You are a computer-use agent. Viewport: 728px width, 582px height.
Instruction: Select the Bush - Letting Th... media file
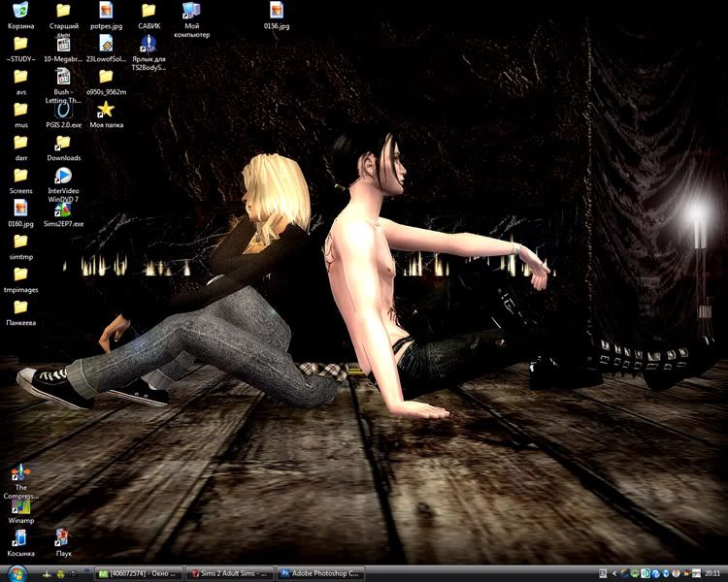coord(63,86)
